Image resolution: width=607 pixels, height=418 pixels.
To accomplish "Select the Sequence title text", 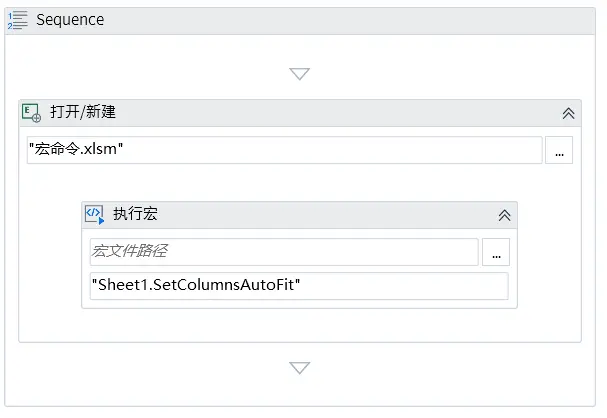I will point(70,20).
